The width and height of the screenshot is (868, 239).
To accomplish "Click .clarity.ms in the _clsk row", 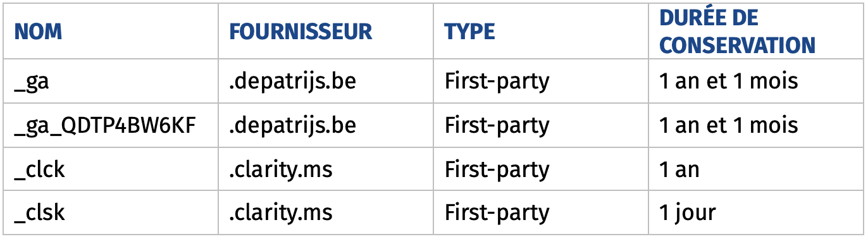I will (x=280, y=213).
